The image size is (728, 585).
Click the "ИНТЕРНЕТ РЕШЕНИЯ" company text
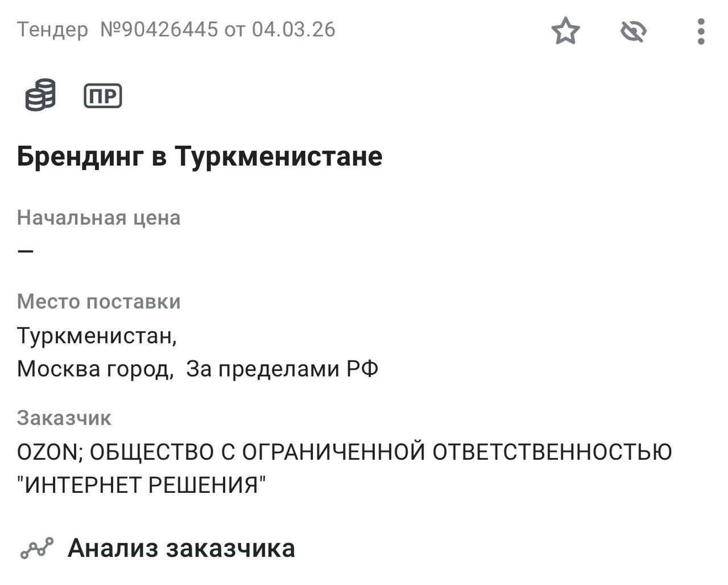pyautogui.click(x=142, y=485)
